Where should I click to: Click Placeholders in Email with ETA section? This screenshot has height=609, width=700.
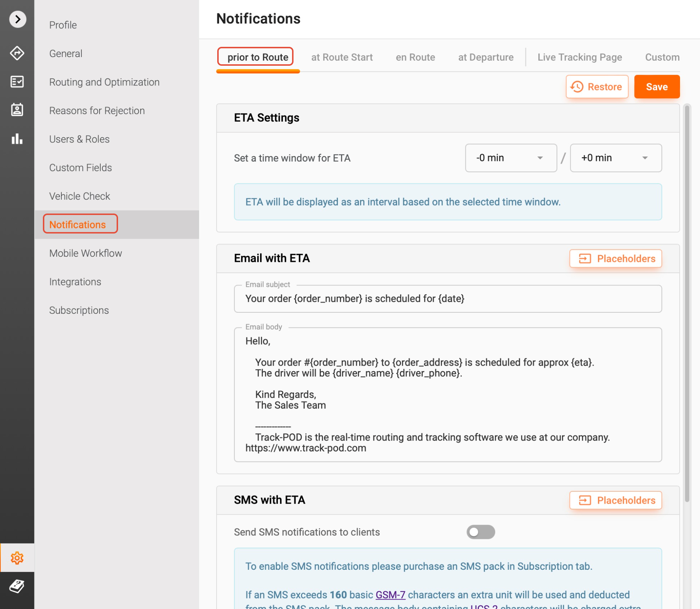point(615,259)
